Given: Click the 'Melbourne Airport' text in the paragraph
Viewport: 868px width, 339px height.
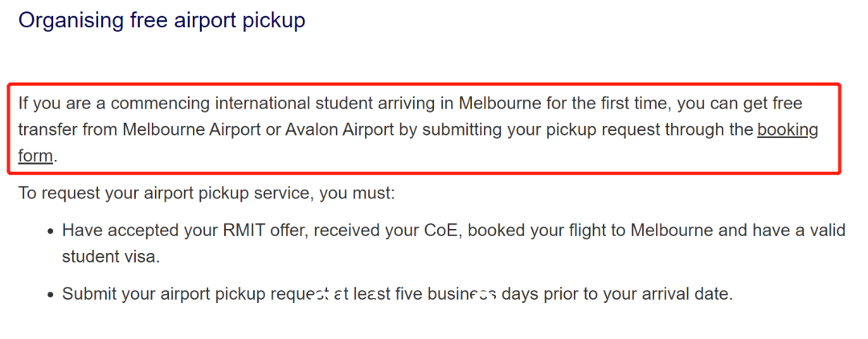Looking at the screenshot, I should pos(197,130).
